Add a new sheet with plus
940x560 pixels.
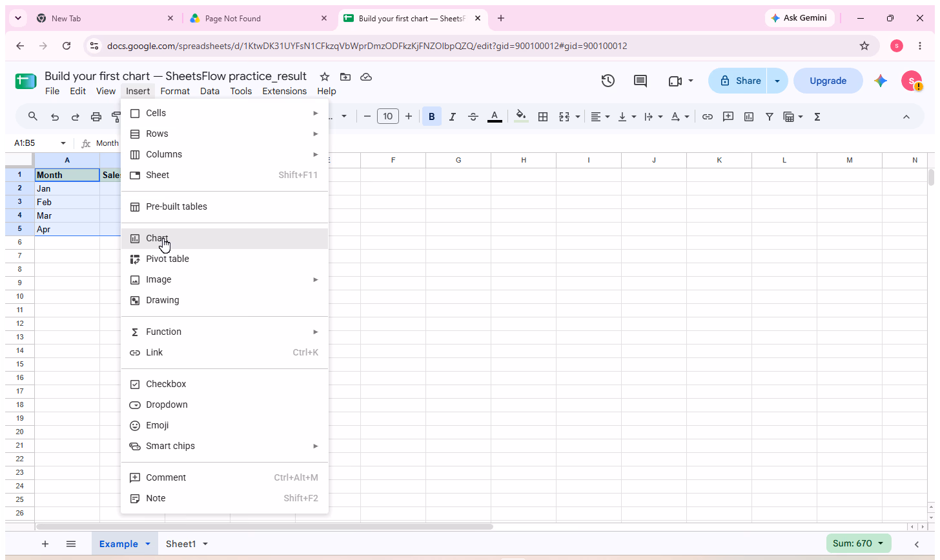[45, 544]
